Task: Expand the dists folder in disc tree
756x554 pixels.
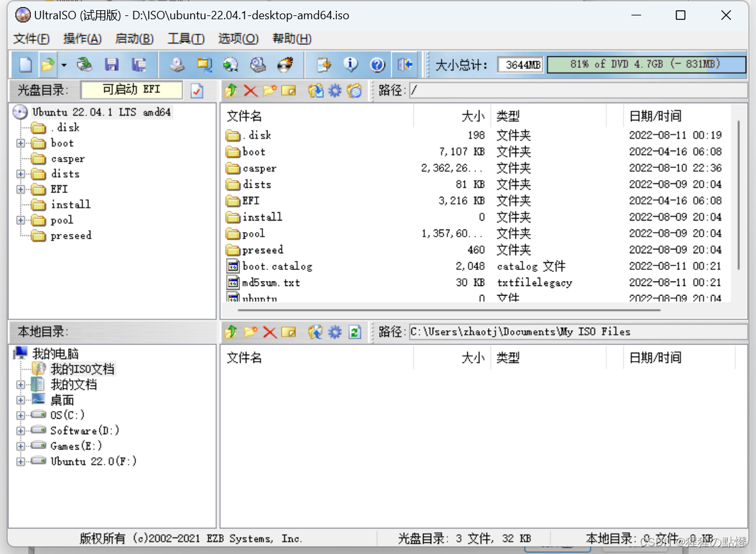Action: (21, 174)
